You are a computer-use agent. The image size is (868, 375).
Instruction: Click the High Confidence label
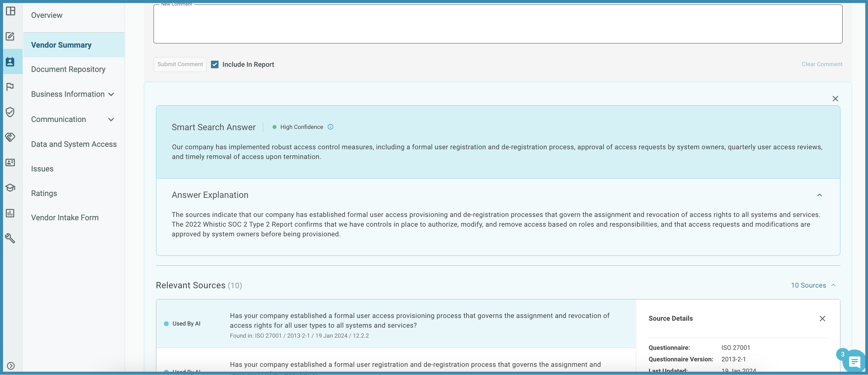tap(301, 127)
